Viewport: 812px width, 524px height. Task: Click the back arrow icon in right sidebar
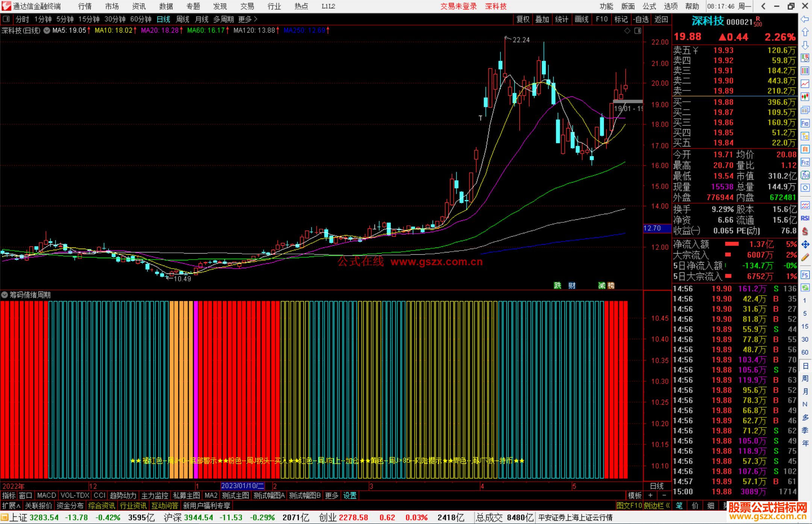coord(805,19)
